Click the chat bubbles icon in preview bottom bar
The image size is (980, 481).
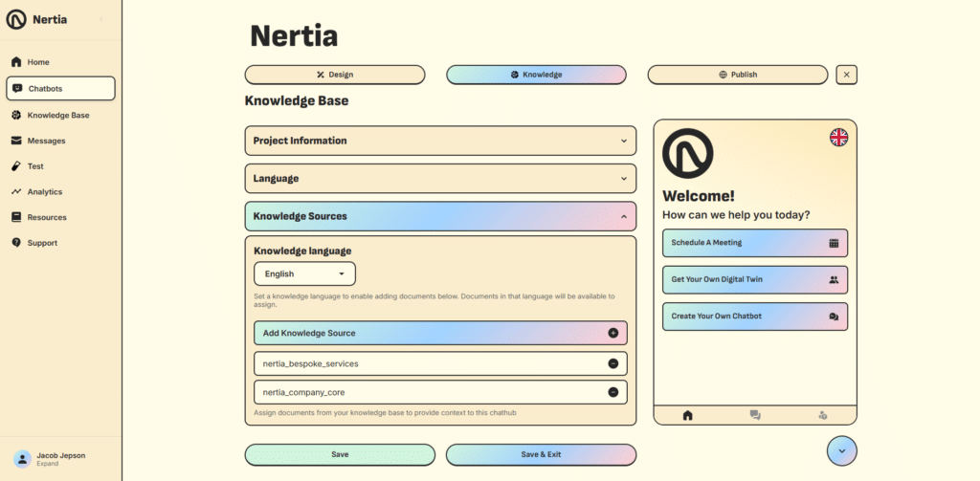[755, 415]
